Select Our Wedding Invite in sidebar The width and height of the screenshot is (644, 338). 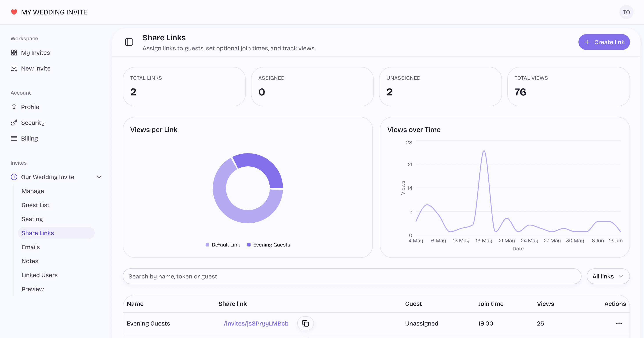coord(48,177)
